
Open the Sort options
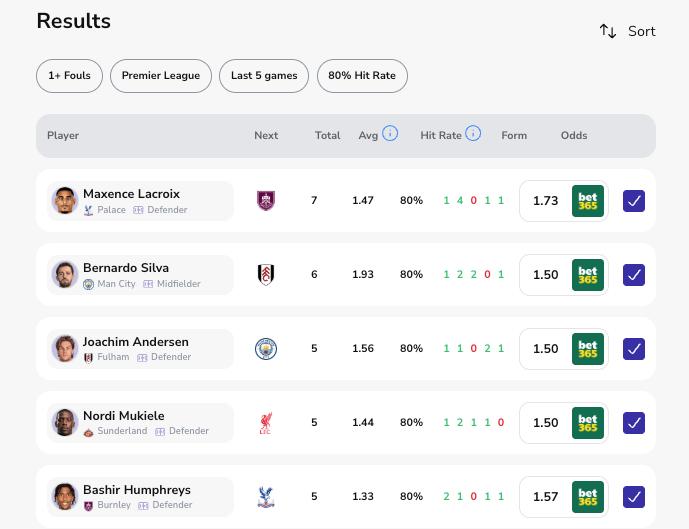tap(627, 32)
